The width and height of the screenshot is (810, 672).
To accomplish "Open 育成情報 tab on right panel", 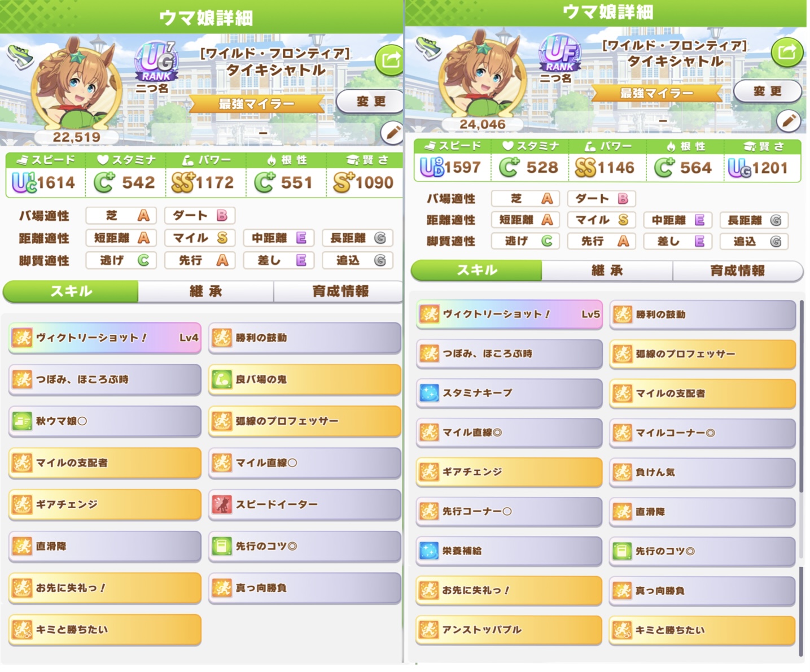I will [737, 270].
